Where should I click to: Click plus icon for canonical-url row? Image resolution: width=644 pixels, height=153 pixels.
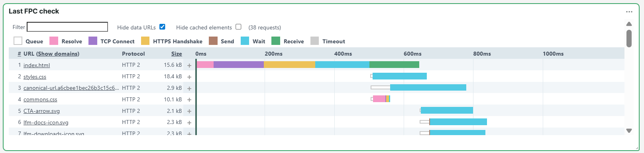pyautogui.click(x=189, y=89)
